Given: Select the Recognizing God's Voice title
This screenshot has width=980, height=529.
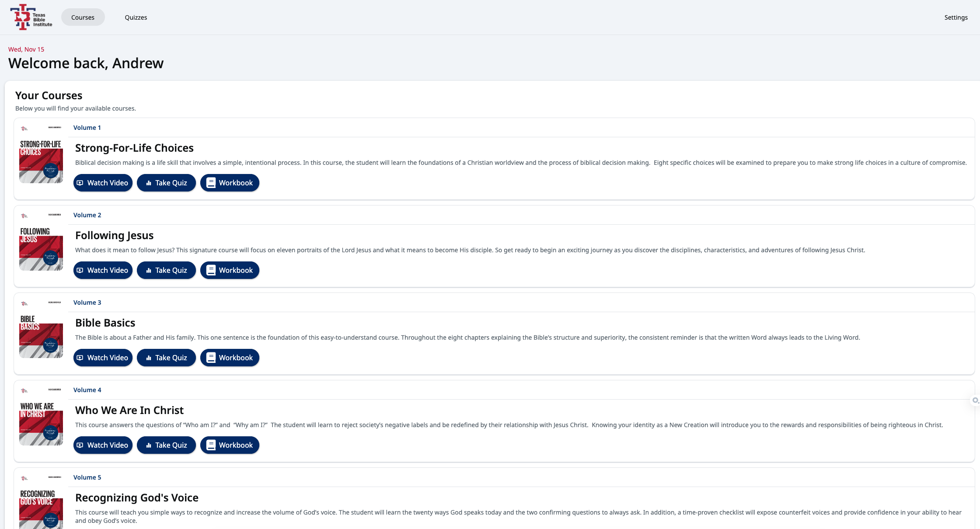Looking at the screenshot, I should coord(137,498).
